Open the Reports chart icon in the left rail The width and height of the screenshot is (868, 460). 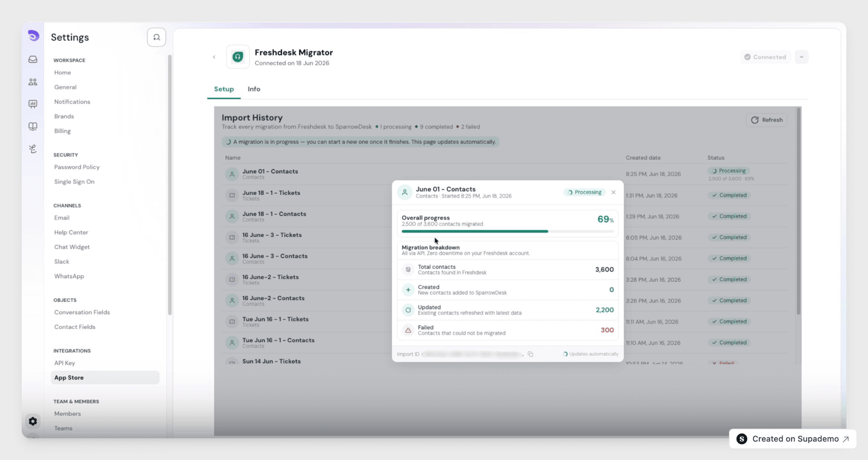[x=33, y=104]
